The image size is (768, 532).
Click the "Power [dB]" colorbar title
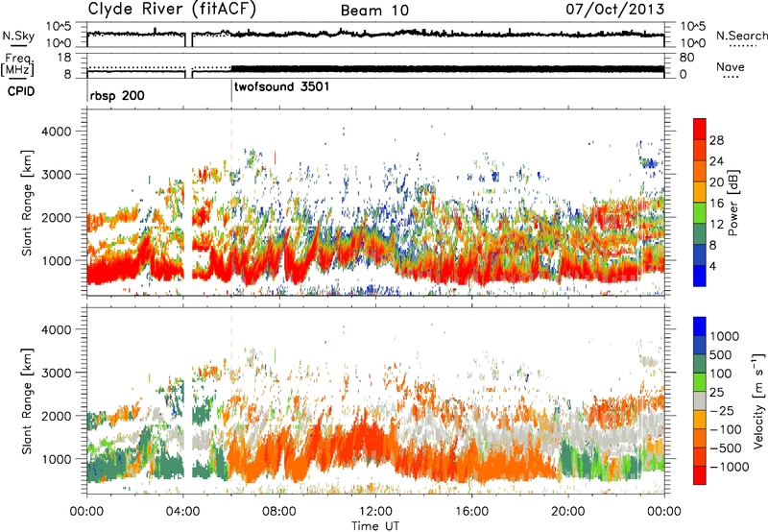[733, 203]
